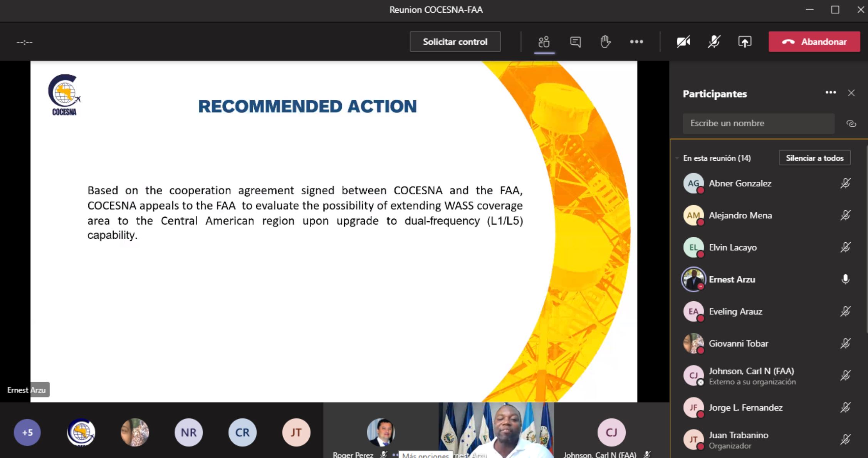Click the JF avatar of Jorge L. Fernandez
The image size is (868, 458).
point(693,408)
